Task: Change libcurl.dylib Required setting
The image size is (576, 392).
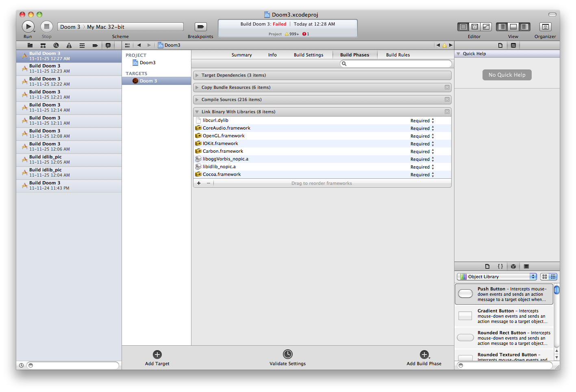Action: pos(422,121)
